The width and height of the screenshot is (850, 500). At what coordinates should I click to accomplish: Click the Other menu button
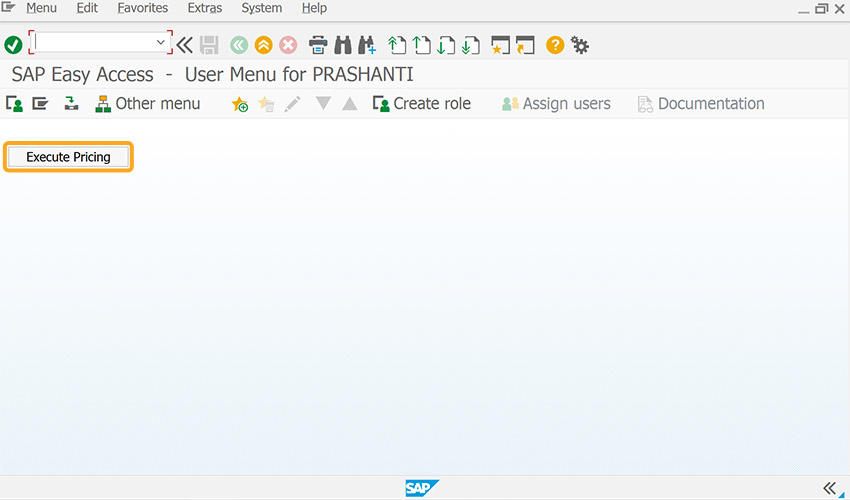click(147, 104)
